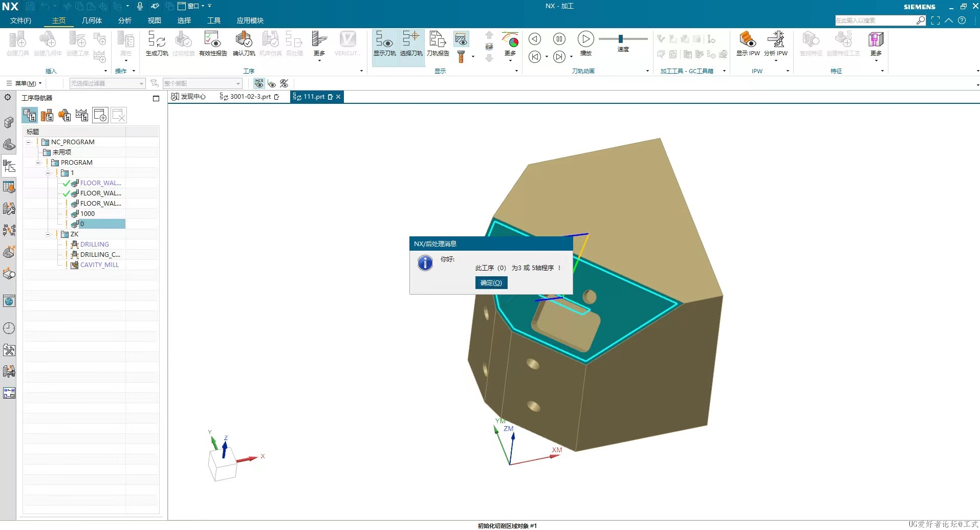Screen dimensions: 980x530
Task: Open the 刀轨报告 tool path report
Action: tap(438, 43)
